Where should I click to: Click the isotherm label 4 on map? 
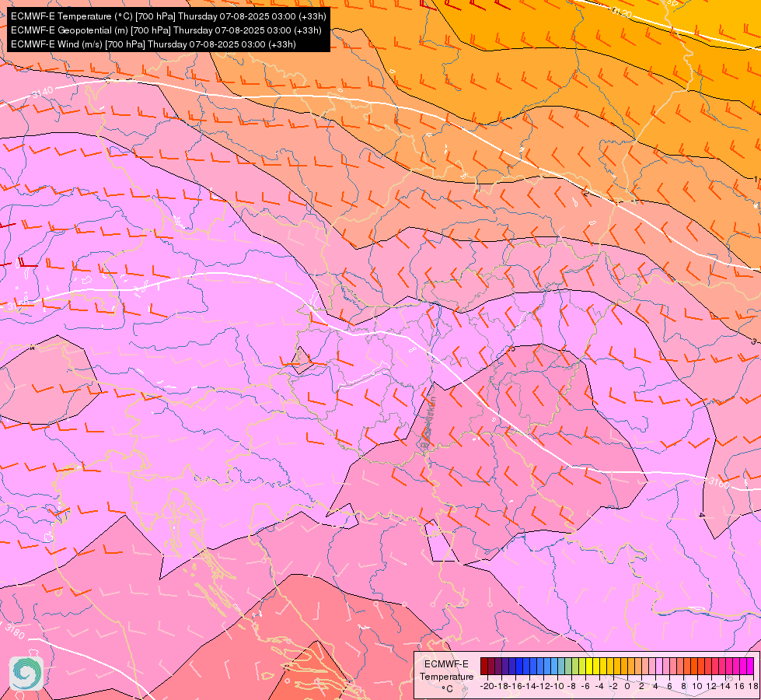(702, 515)
